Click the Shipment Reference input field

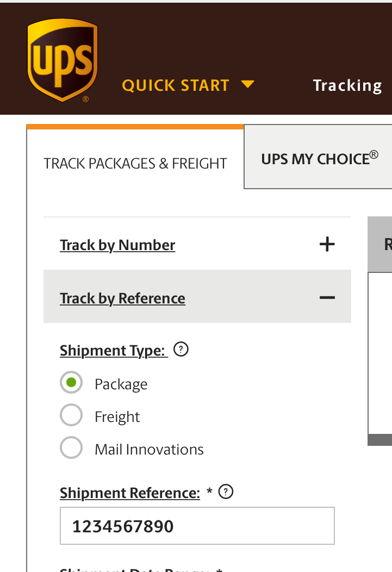197,526
